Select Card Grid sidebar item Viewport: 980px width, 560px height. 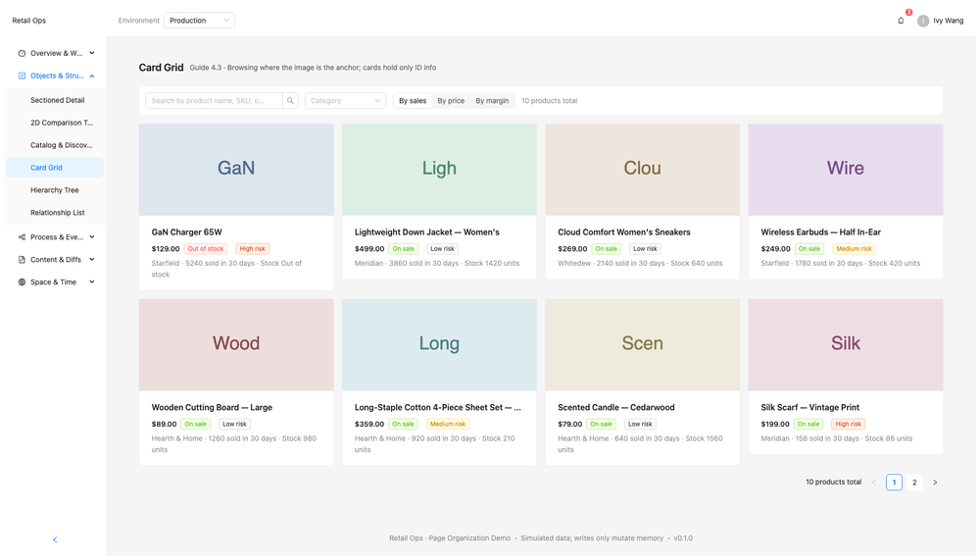click(55, 168)
